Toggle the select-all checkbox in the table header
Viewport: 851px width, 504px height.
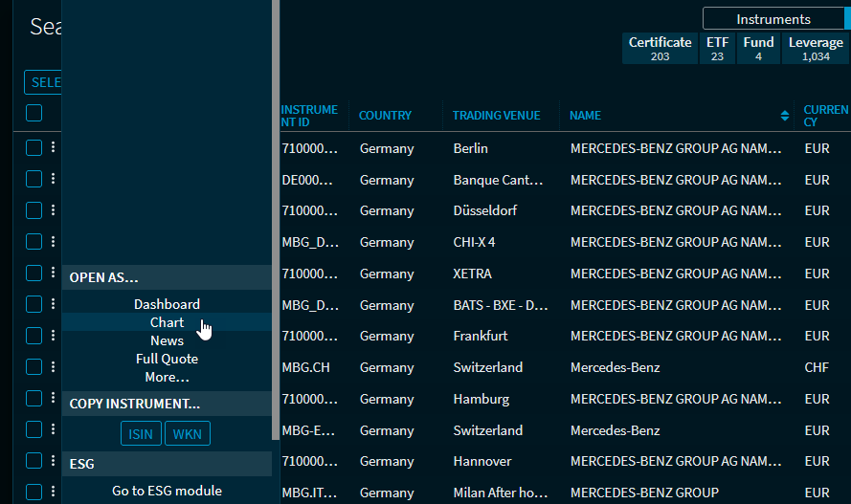point(34,114)
